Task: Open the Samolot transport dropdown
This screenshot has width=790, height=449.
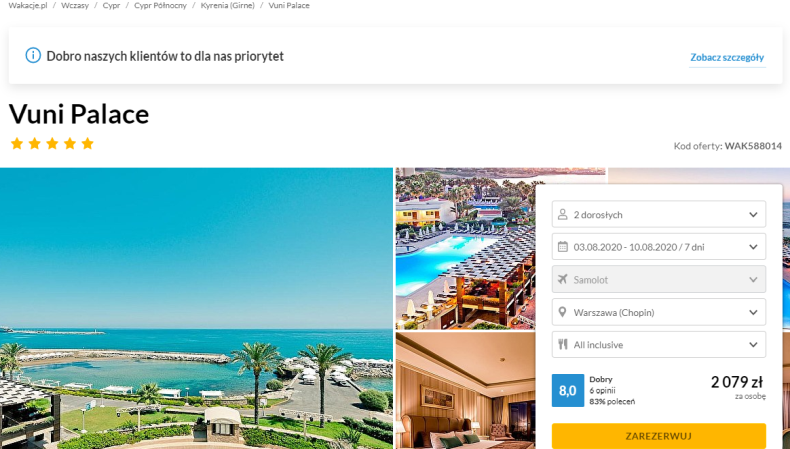Action: tap(659, 279)
